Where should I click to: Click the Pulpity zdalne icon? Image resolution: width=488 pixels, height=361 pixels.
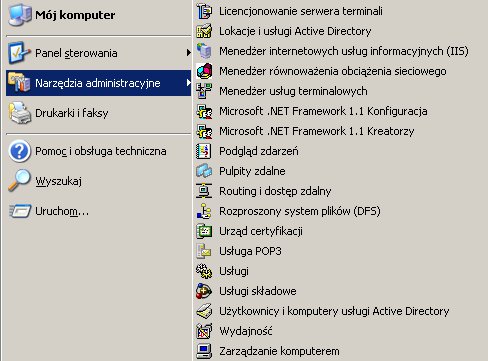[204, 171]
